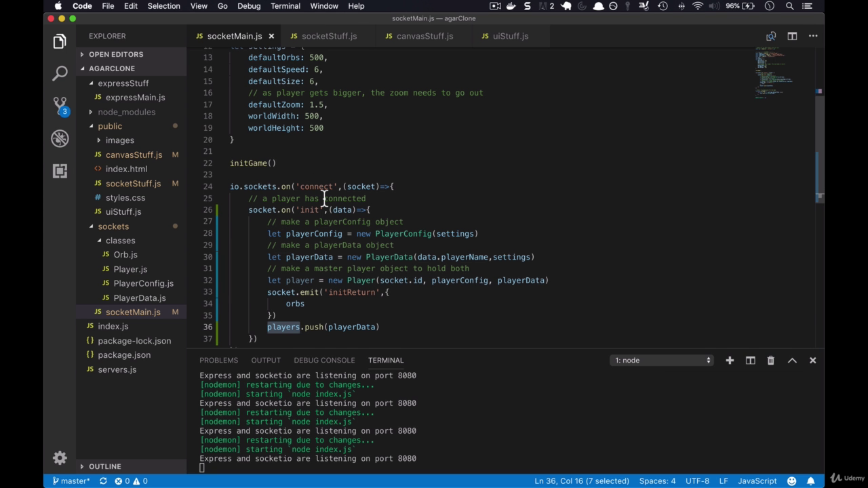This screenshot has height=488, width=868.
Task: Open Source Control view with 3 badge
Action: click(60, 106)
